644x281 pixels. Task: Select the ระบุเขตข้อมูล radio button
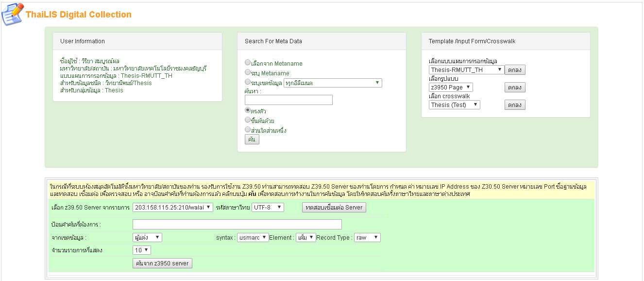[248, 82]
